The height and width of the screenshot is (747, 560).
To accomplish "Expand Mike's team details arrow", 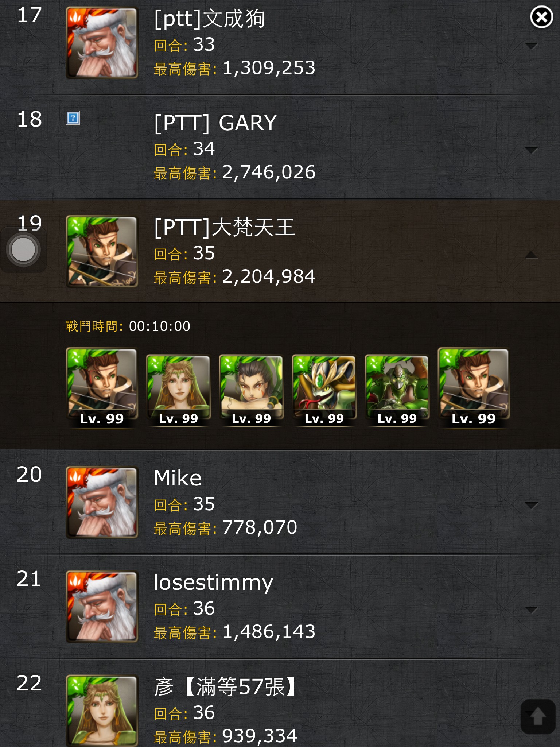I will click(x=531, y=505).
